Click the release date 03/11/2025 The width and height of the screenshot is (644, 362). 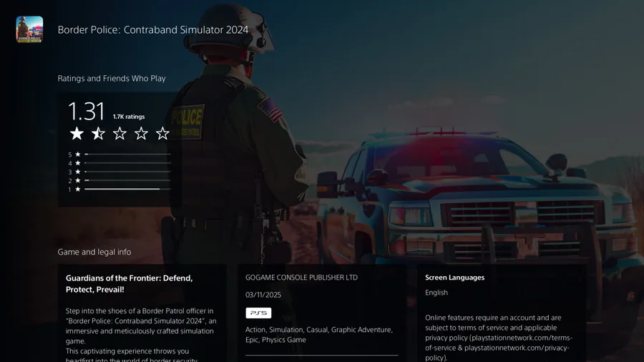point(263,295)
